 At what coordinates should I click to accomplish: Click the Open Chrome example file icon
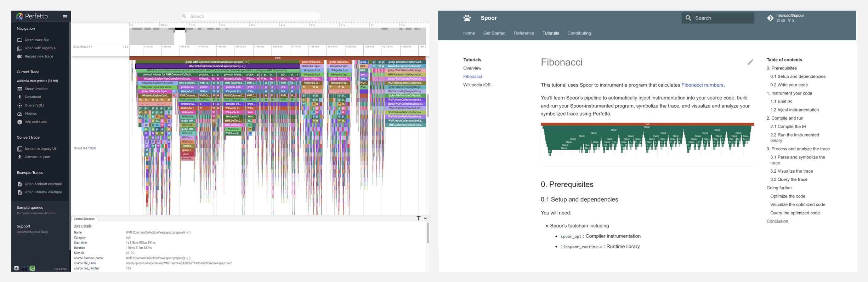[20, 192]
